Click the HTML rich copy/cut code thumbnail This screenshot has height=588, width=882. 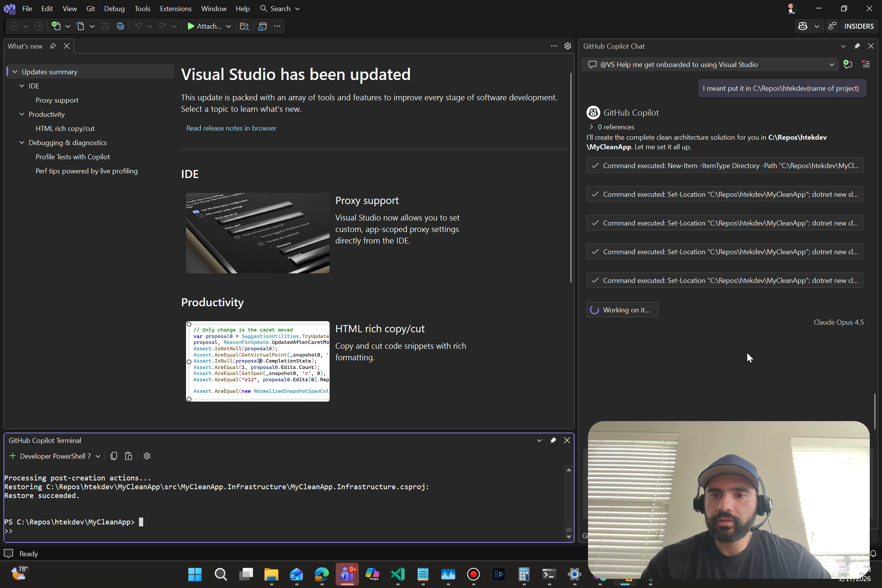[258, 361]
